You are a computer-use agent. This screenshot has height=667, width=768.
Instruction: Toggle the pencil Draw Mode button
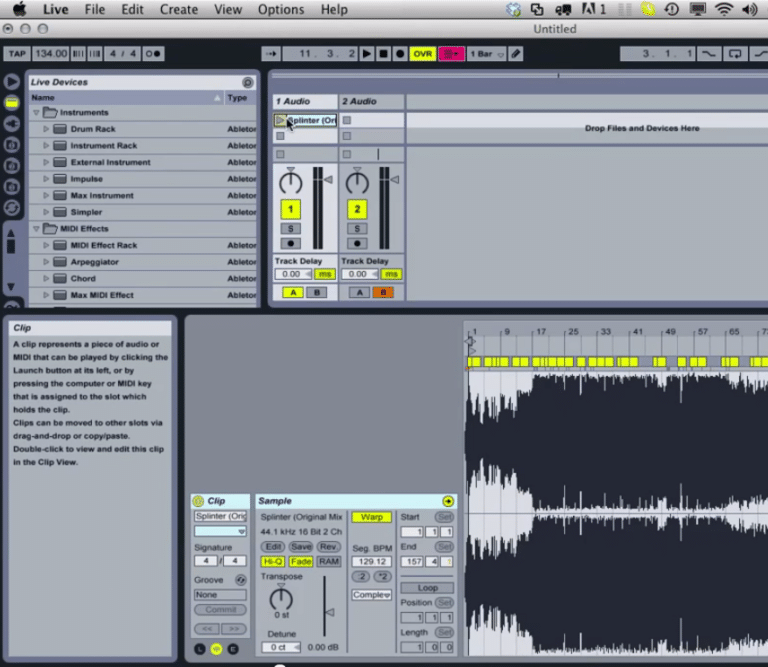pos(516,53)
